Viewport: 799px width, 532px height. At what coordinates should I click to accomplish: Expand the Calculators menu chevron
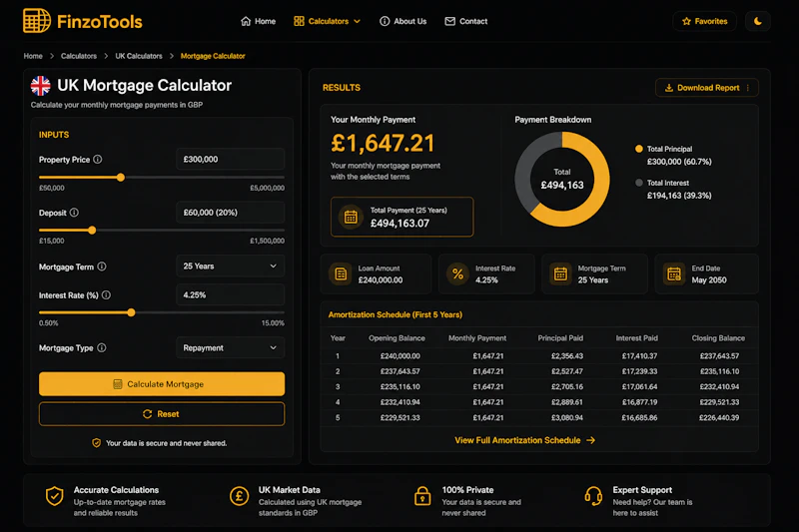click(358, 21)
